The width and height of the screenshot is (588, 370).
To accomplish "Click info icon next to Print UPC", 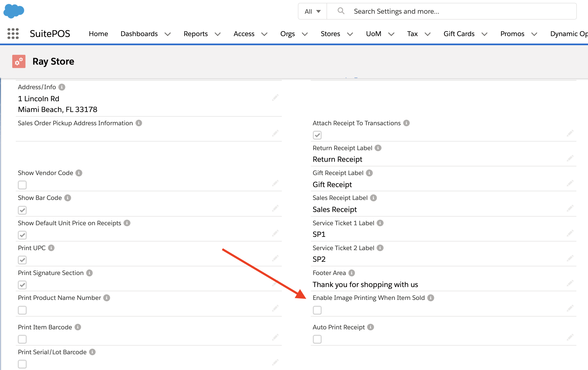I will 51,248.
